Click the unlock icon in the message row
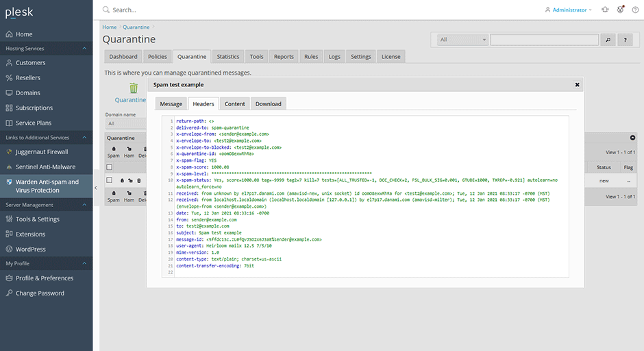The width and height of the screenshot is (644, 351). click(x=130, y=180)
